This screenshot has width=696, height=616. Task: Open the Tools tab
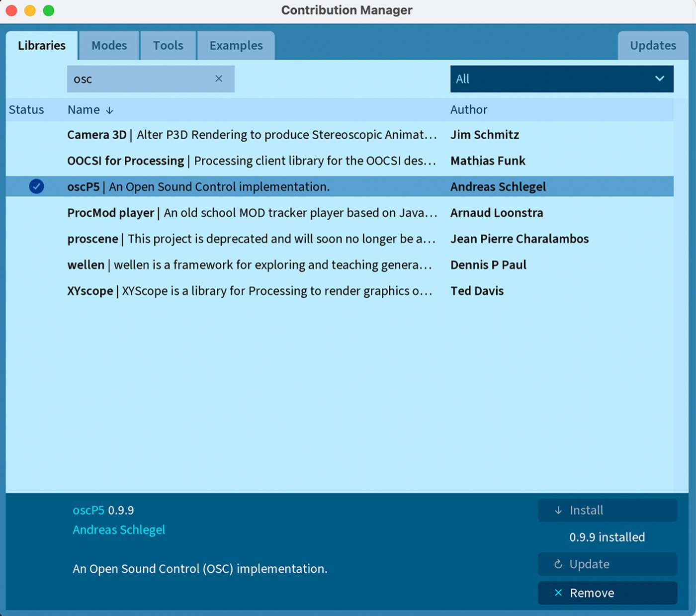pyautogui.click(x=168, y=46)
